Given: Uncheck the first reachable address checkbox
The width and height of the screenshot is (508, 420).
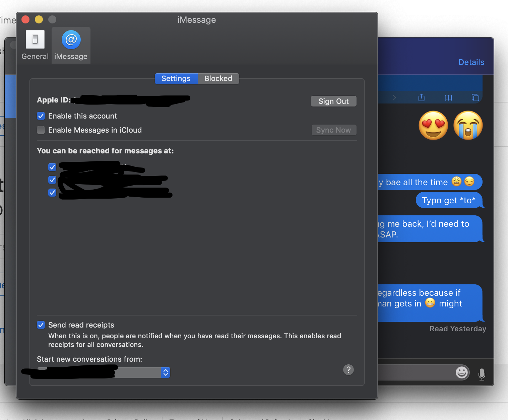Looking at the screenshot, I should (52, 167).
